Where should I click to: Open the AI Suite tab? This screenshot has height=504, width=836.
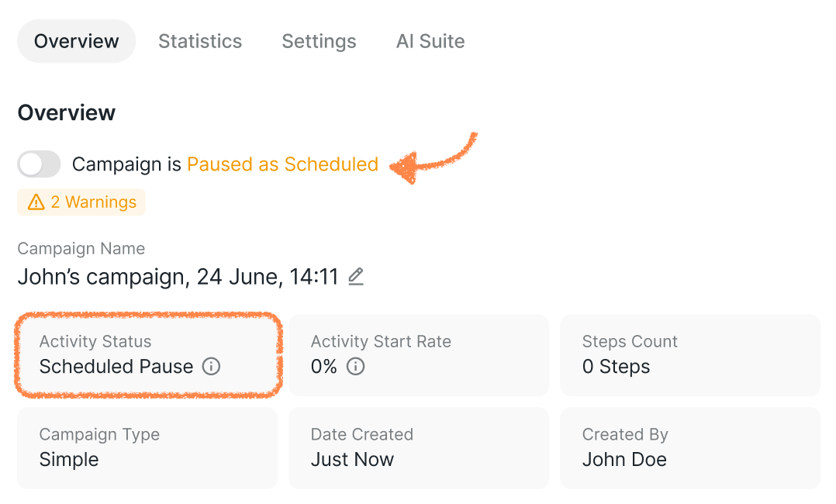[x=430, y=41]
